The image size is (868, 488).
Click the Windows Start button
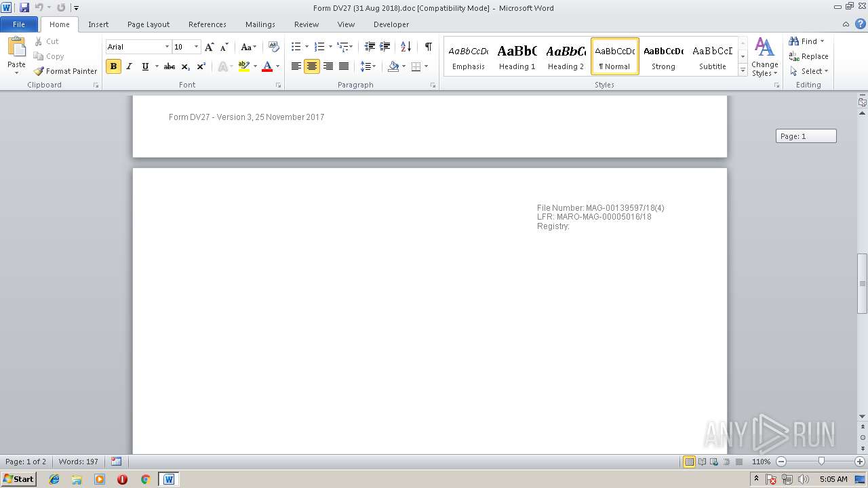(x=19, y=479)
